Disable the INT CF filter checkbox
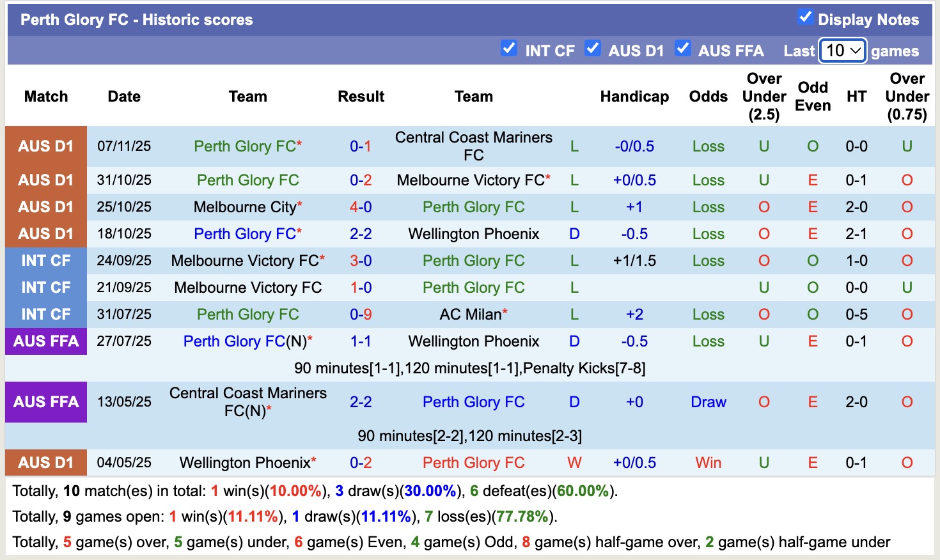The height and width of the screenshot is (560, 940). [509, 49]
